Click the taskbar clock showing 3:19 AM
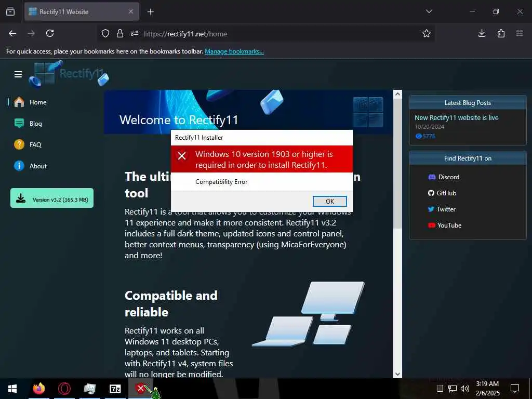 tap(487, 389)
